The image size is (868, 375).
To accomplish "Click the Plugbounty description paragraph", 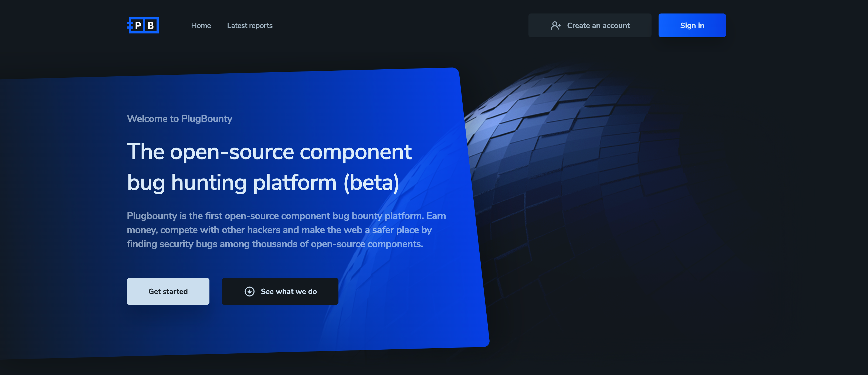I will coord(286,230).
